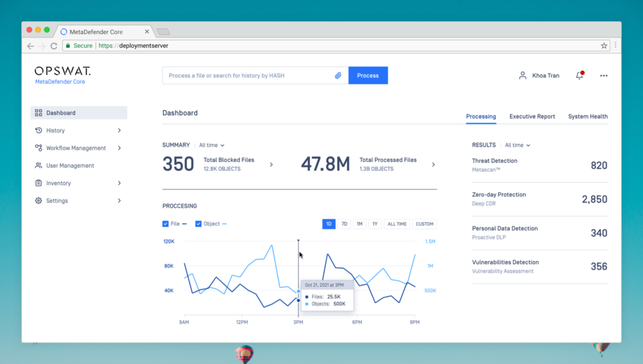Reload the page with browser refresh icon
This screenshot has width=643, height=364.
54,46
